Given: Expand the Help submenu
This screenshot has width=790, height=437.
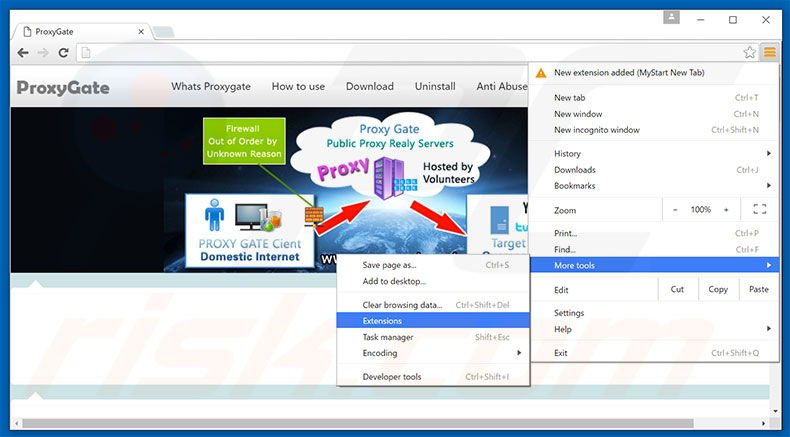Looking at the screenshot, I should 654,329.
